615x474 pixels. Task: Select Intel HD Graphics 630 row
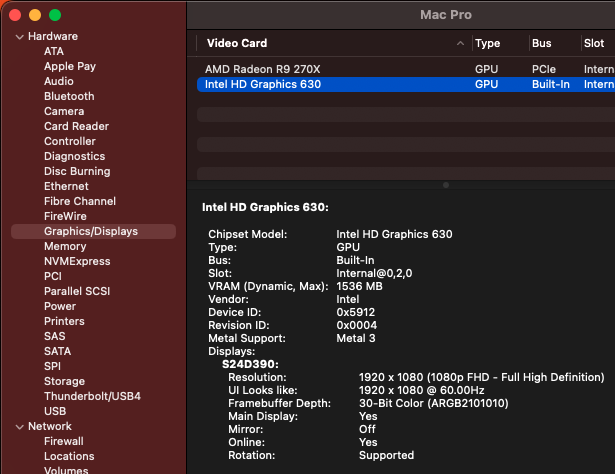[x=406, y=84]
